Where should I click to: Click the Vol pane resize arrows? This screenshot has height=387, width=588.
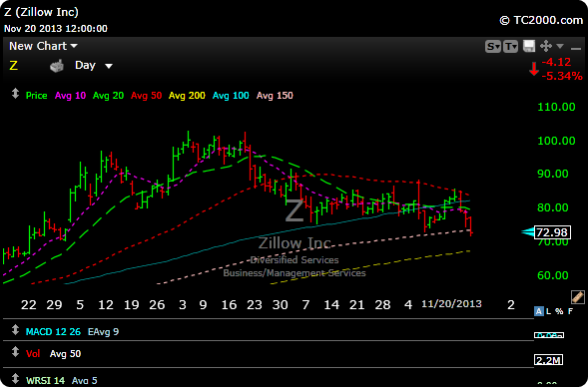click(x=15, y=352)
